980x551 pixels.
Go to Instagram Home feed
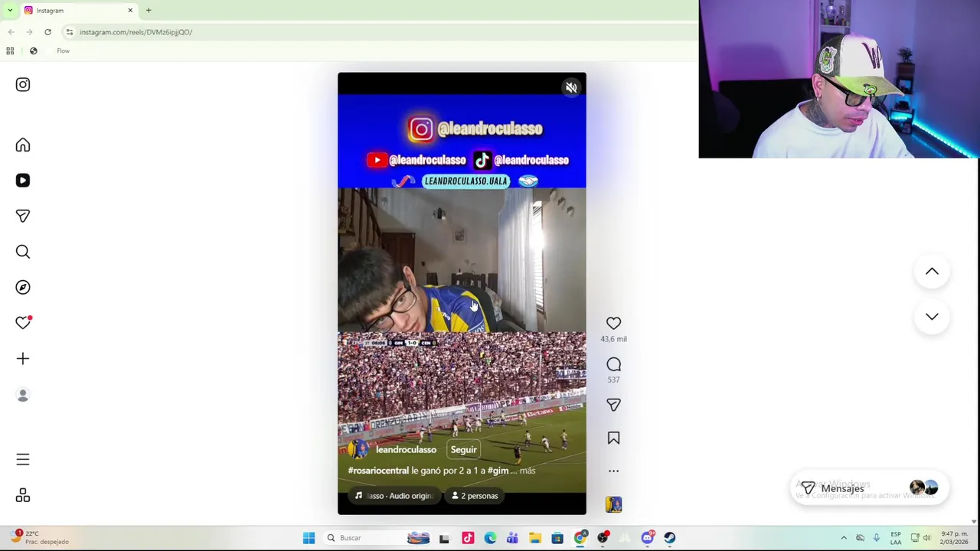tap(23, 145)
